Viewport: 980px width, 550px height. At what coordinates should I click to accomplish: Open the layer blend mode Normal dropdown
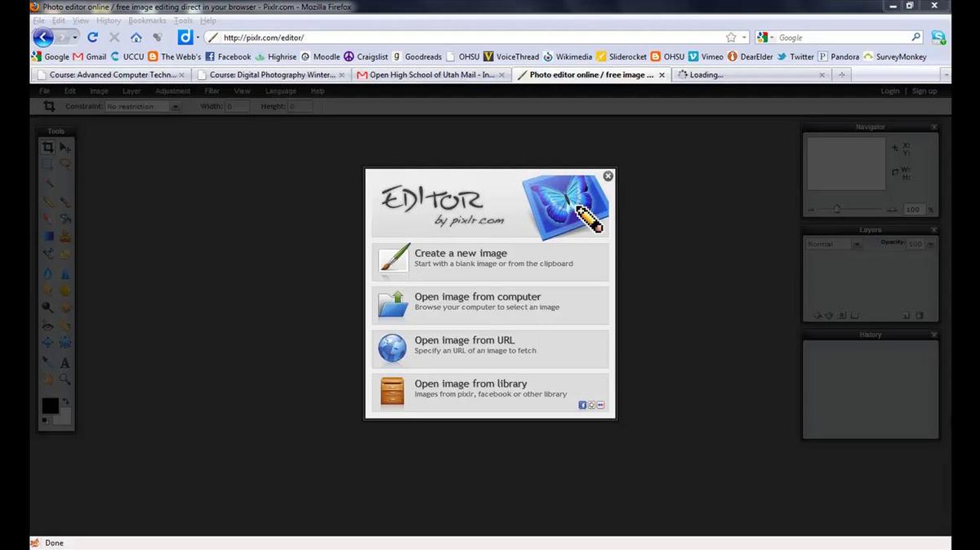[857, 244]
